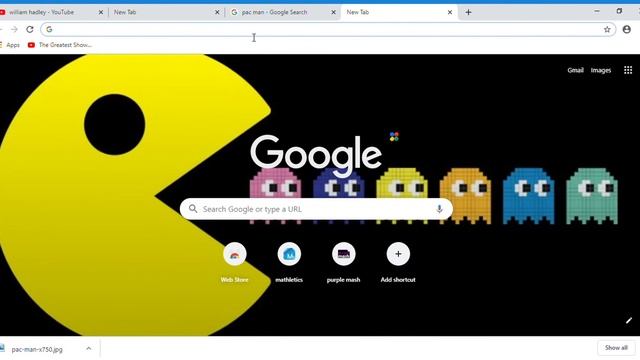Reload the current page
Viewport: 640px width, 360px height.
(30, 29)
